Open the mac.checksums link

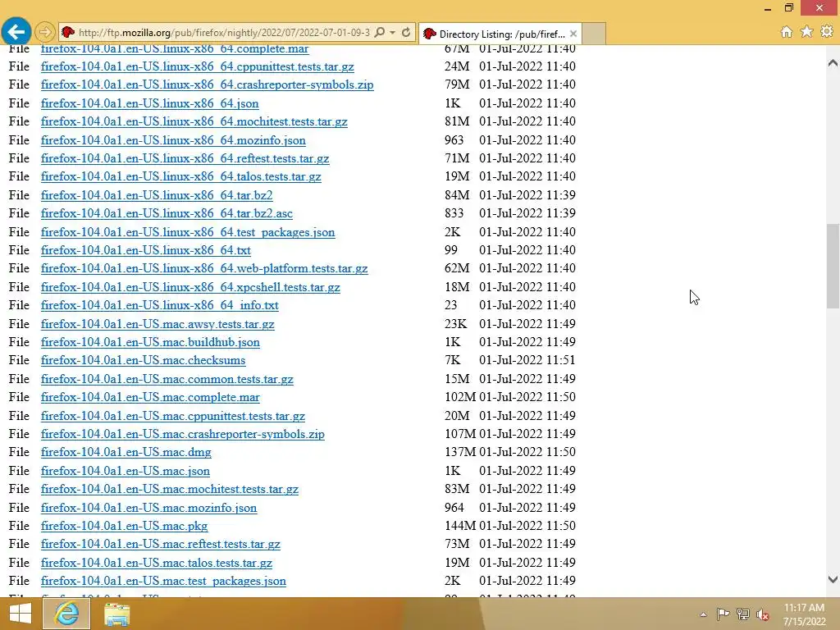tap(143, 361)
